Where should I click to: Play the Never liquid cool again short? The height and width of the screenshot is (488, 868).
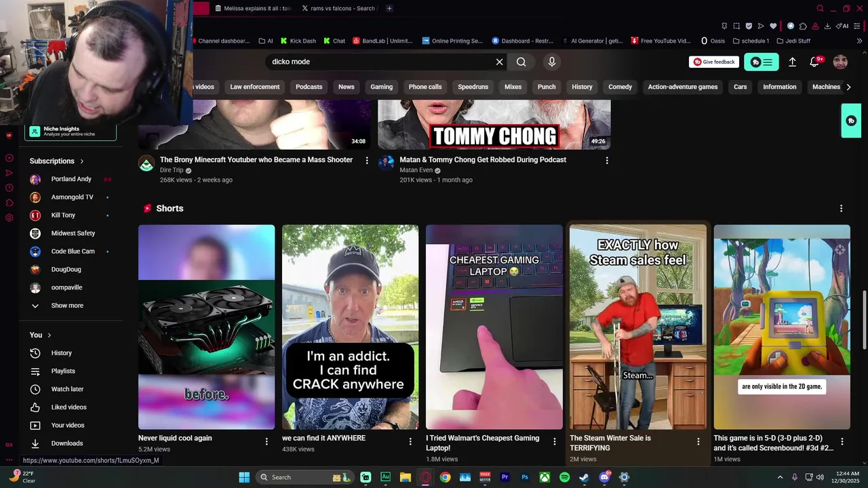pos(206,327)
